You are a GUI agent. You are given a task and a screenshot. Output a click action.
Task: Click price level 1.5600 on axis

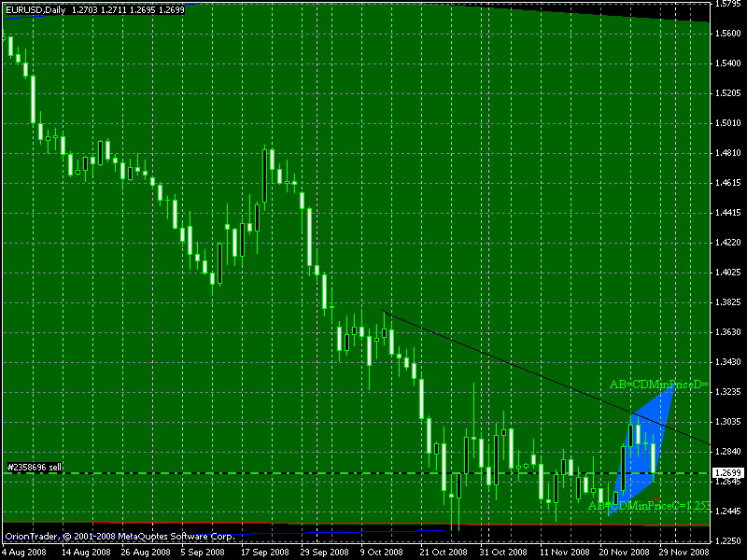tap(728, 34)
